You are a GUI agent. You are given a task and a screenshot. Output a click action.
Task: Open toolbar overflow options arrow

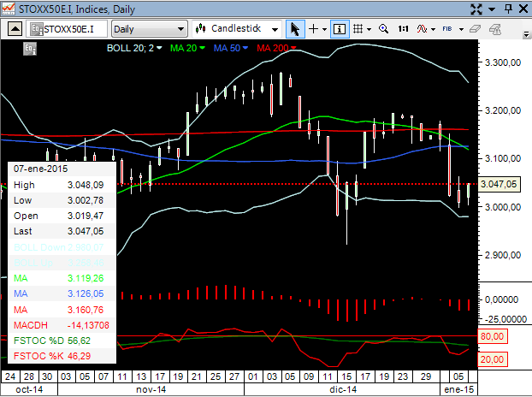pyautogui.click(x=526, y=34)
